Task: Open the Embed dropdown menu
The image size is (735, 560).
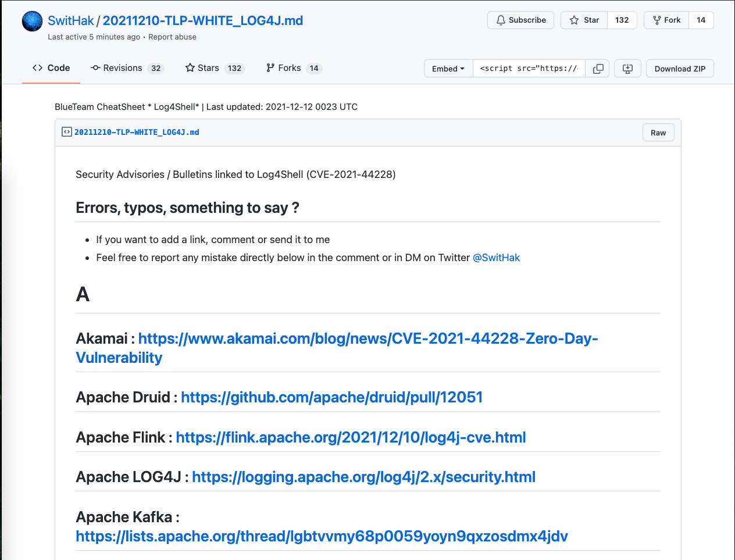Action: [x=448, y=69]
